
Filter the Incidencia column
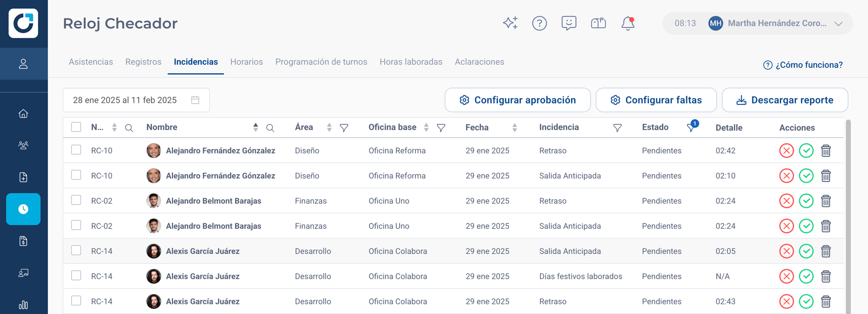617,128
